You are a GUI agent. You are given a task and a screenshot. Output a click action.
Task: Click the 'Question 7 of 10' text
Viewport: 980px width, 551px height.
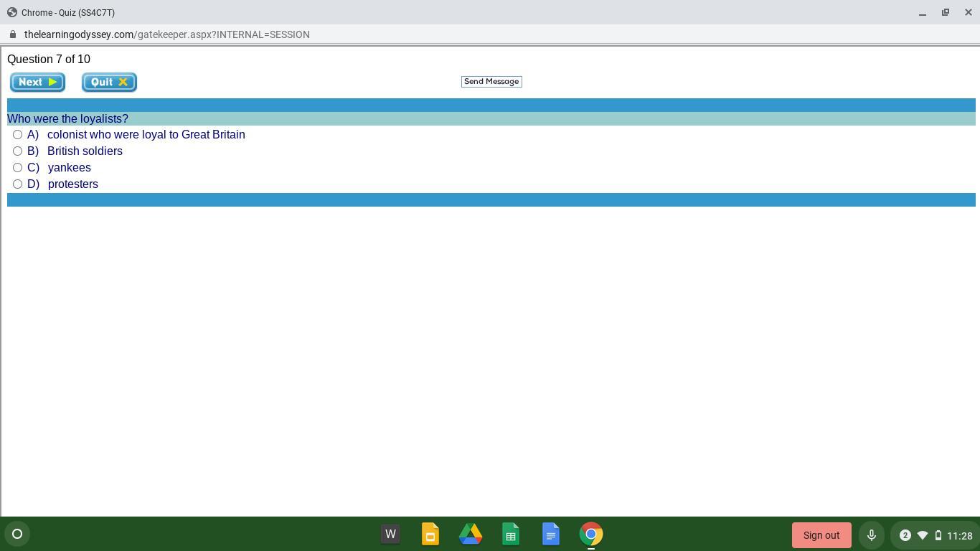[x=49, y=59]
